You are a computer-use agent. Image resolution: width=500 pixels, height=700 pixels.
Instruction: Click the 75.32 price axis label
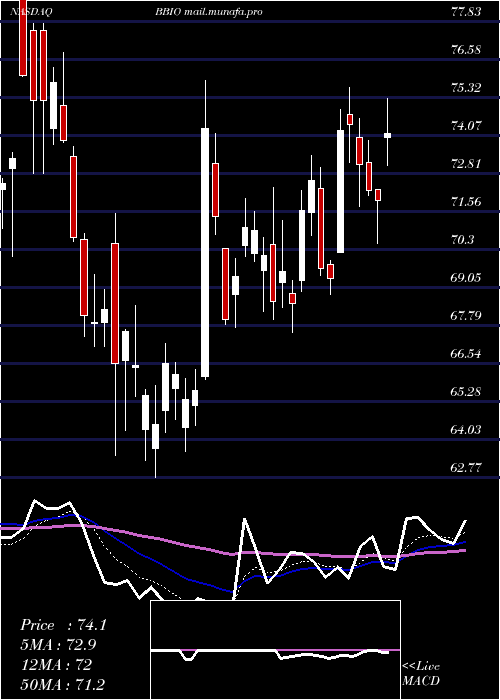[x=466, y=88]
